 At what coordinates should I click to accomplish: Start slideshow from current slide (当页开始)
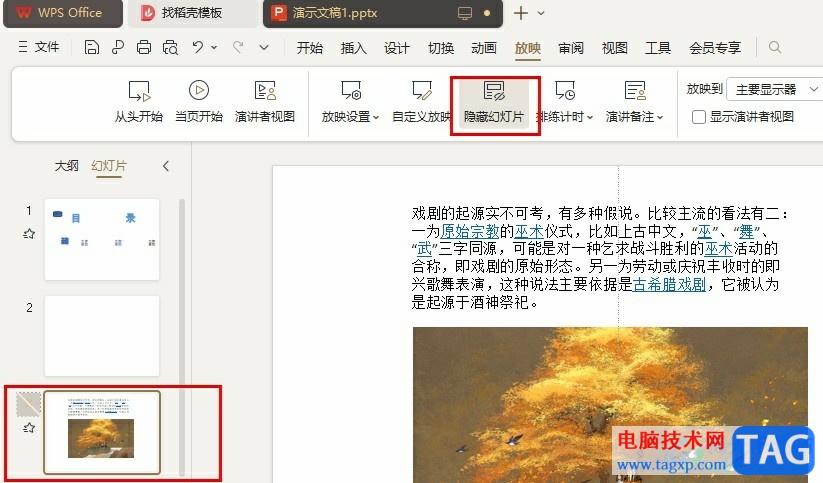pos(199,102)
